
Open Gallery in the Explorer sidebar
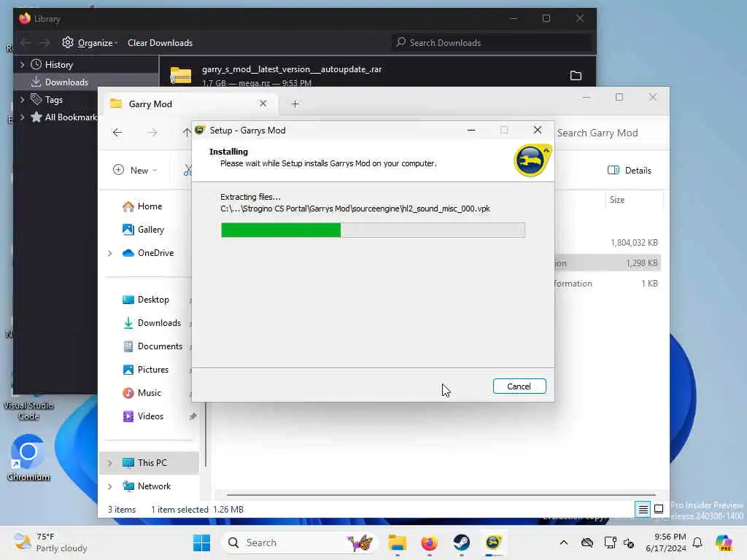[149, 230]
